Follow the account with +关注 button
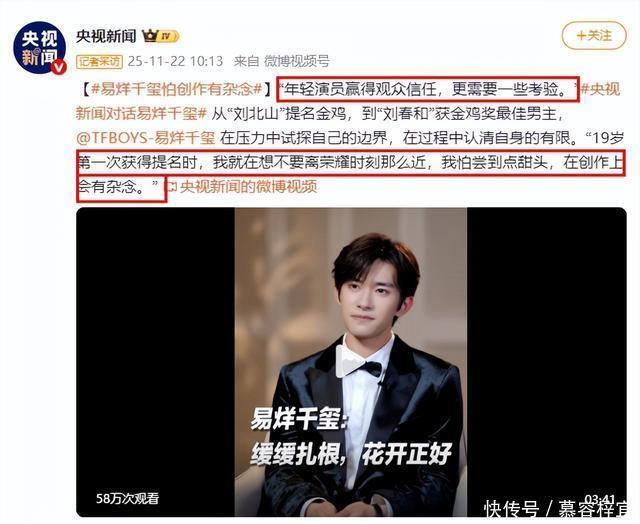 (594, 36)
